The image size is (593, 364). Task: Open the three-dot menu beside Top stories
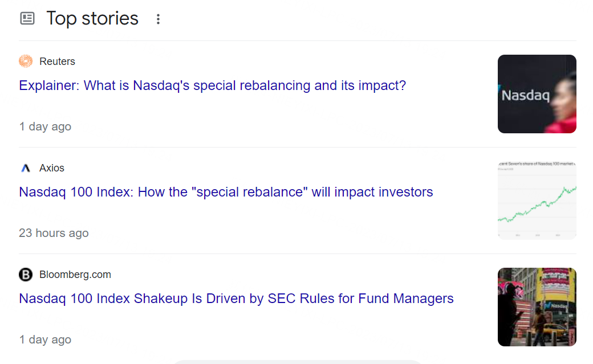158,19
